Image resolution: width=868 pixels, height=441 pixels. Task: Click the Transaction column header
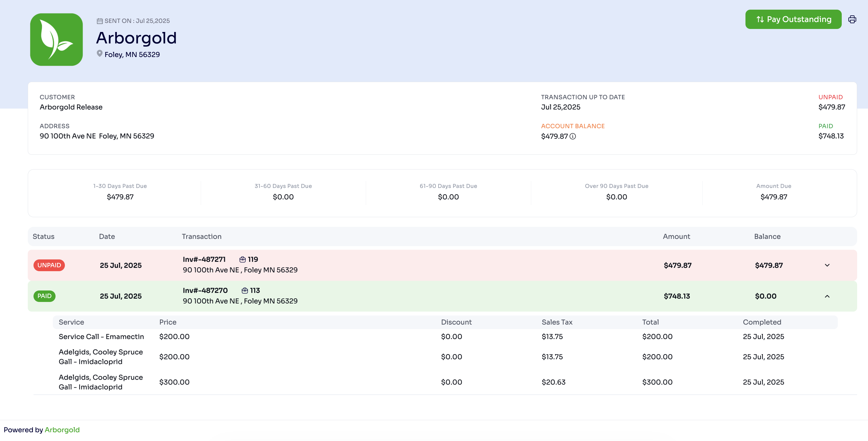pos(202,236)
